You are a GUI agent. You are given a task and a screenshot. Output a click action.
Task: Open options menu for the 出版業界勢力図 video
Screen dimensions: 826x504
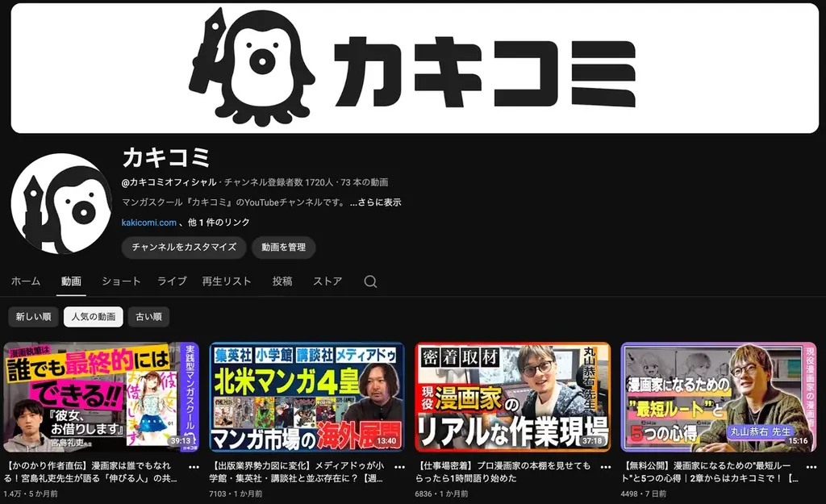[400, 467]
